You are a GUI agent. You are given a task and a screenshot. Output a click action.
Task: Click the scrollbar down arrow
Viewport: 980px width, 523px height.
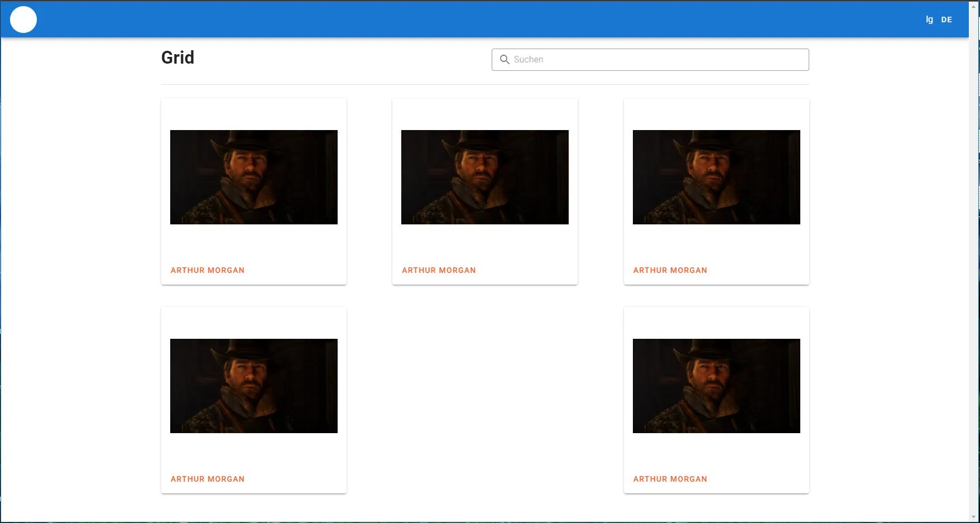[974, 517]
